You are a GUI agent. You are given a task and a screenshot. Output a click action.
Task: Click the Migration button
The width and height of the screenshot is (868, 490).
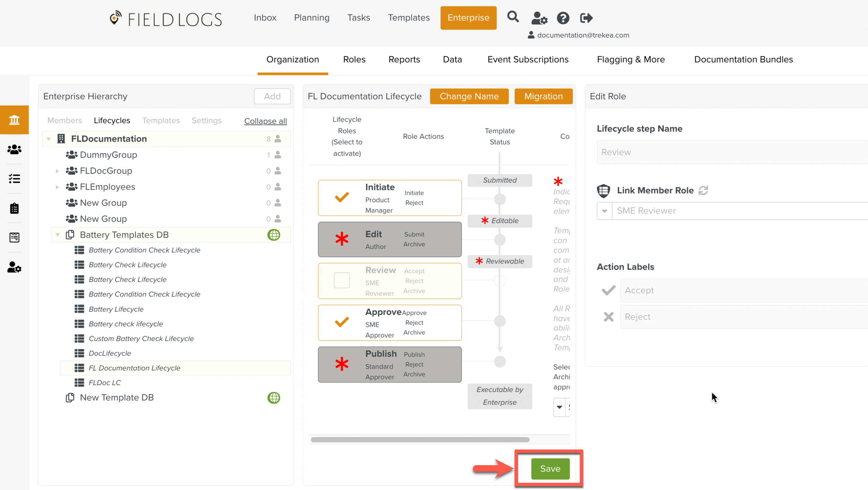tap(543, 96)
